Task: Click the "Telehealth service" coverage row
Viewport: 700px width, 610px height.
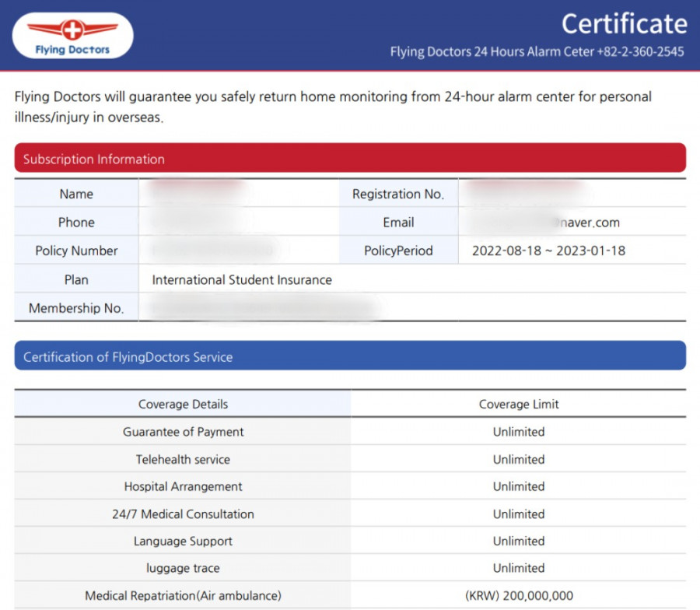Action: point(350,459)
